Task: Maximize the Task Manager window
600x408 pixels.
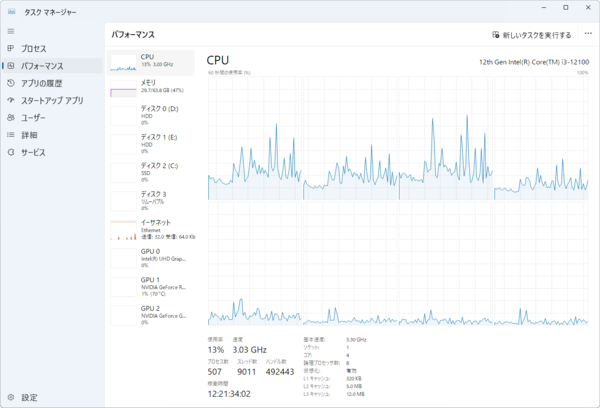Action: [566, 8]
